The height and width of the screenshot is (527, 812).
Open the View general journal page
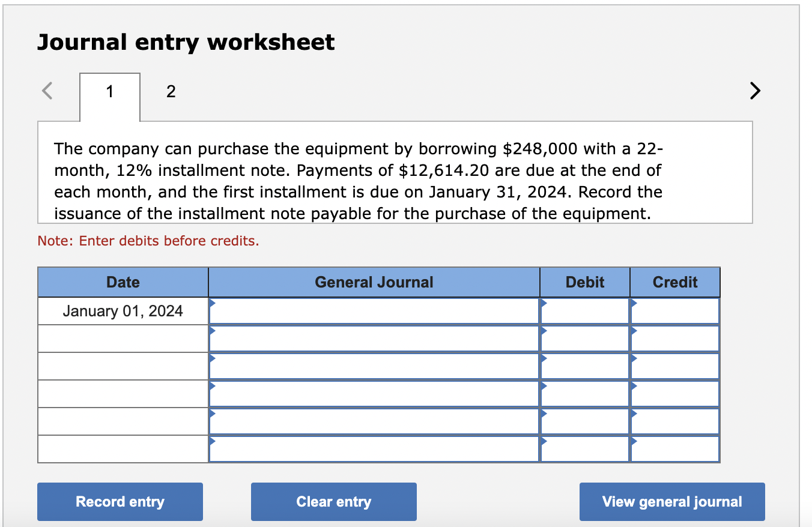(x=671, y=501)
